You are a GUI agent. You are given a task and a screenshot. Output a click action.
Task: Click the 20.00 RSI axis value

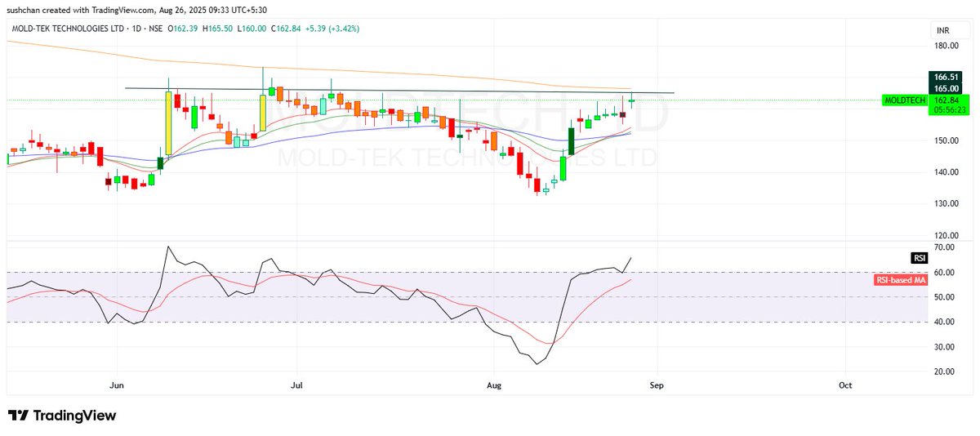pos(945,371)
